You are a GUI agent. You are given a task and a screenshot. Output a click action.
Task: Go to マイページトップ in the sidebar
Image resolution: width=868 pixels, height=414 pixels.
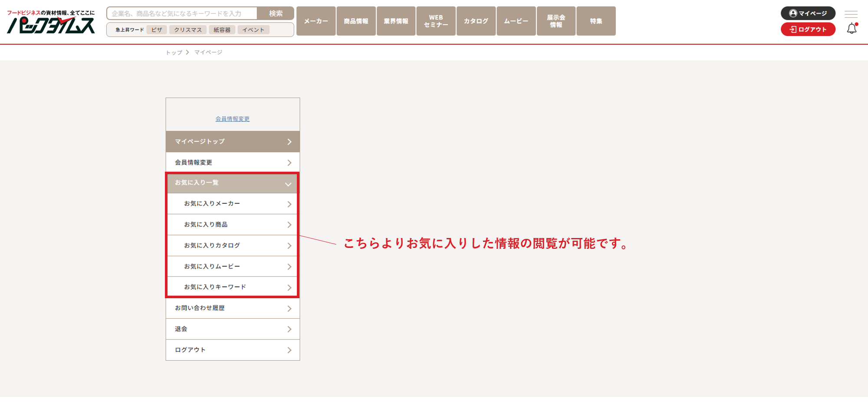tap(232, 142)
